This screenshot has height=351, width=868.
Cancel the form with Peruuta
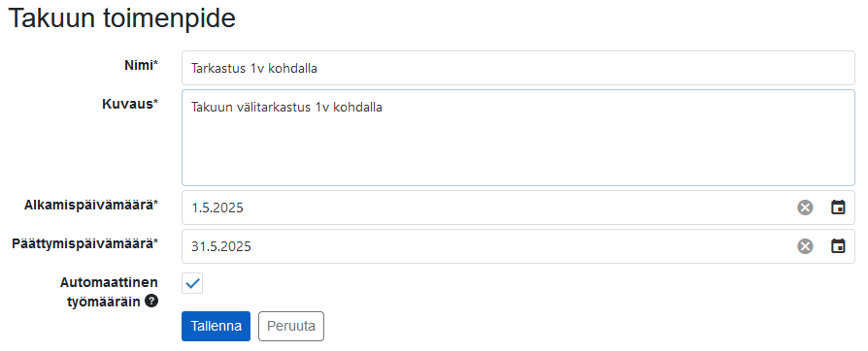click(291, 326)
